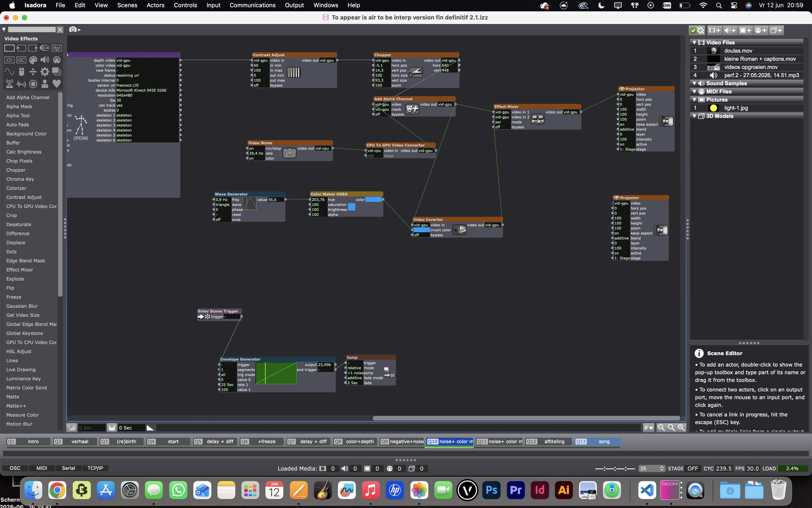Click the add sound file button

coord(730,30)
